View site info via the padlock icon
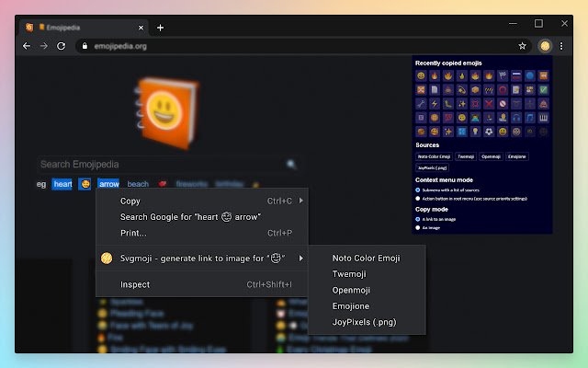This screenshot has height=368, width=588. (x=85, y=46)
